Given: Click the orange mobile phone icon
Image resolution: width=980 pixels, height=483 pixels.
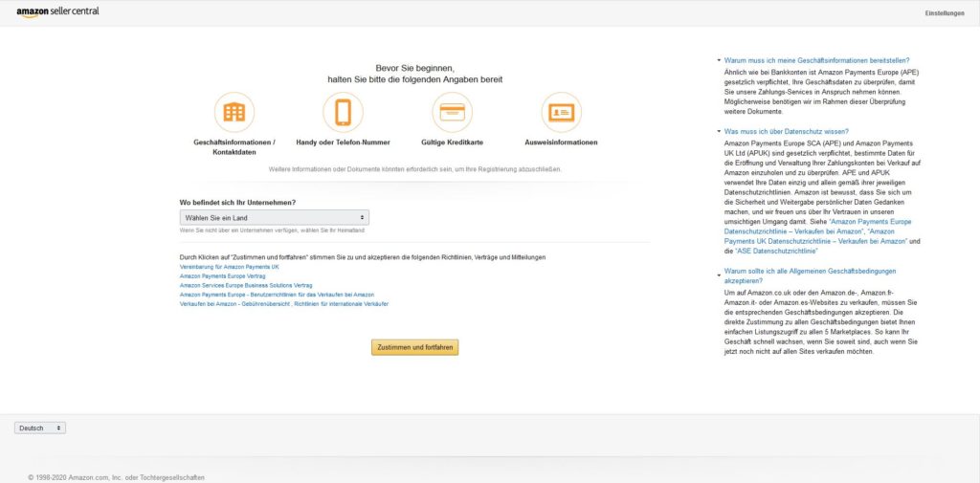Looking at the screenshot, I should (x=344, y=113).
